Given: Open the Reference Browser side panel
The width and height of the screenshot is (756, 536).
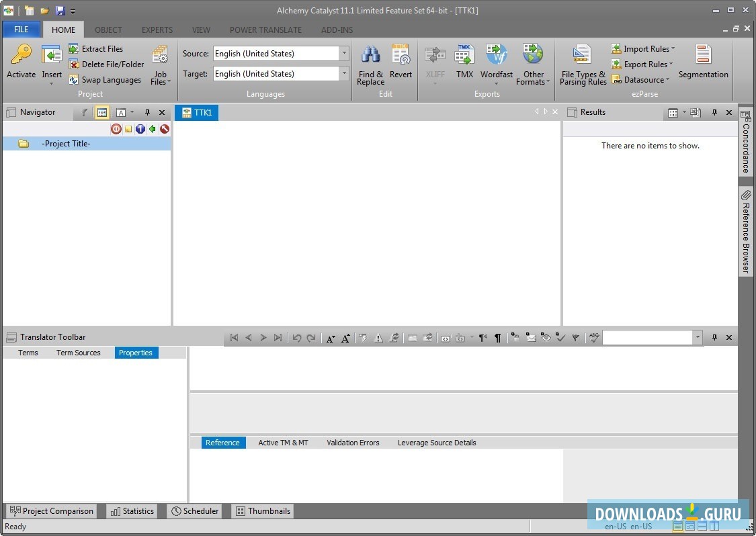Looking at the screenshot, I should tap(745, 232).
